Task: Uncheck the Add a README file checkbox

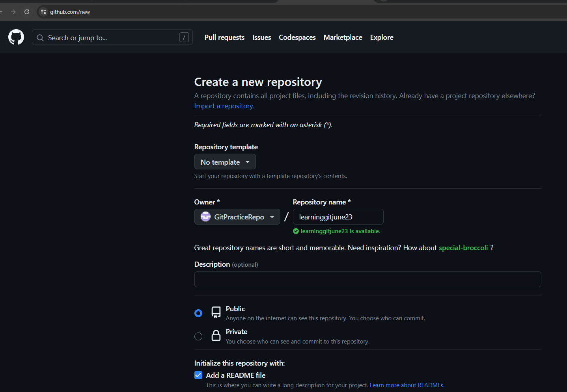Action: coord(198,375)
